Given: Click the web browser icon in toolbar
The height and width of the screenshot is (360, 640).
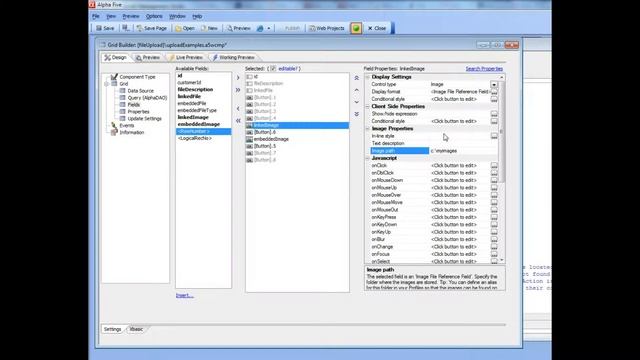Looking at the screenshot, I should tap(260, 28).
